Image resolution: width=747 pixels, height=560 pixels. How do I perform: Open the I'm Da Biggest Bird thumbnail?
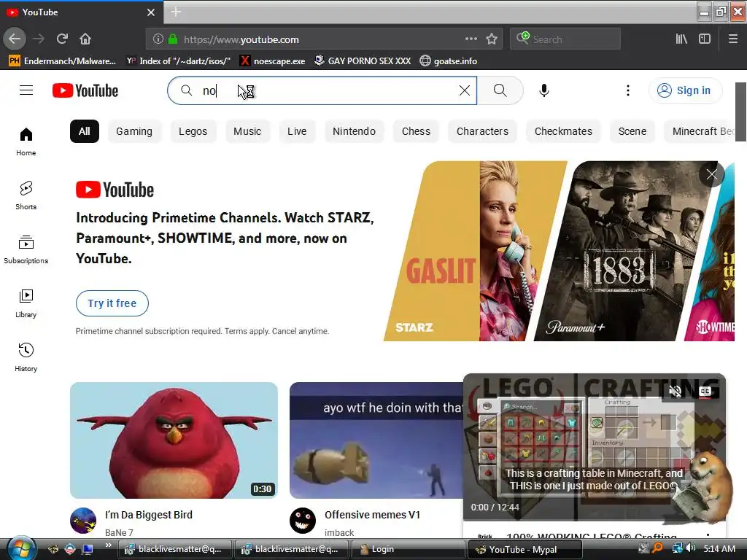[174, 440]
